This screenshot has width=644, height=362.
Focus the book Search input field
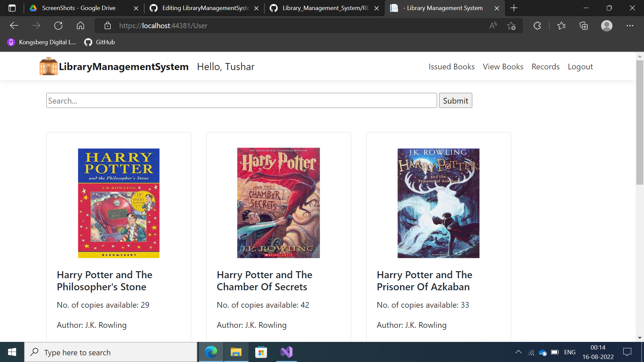241,101
